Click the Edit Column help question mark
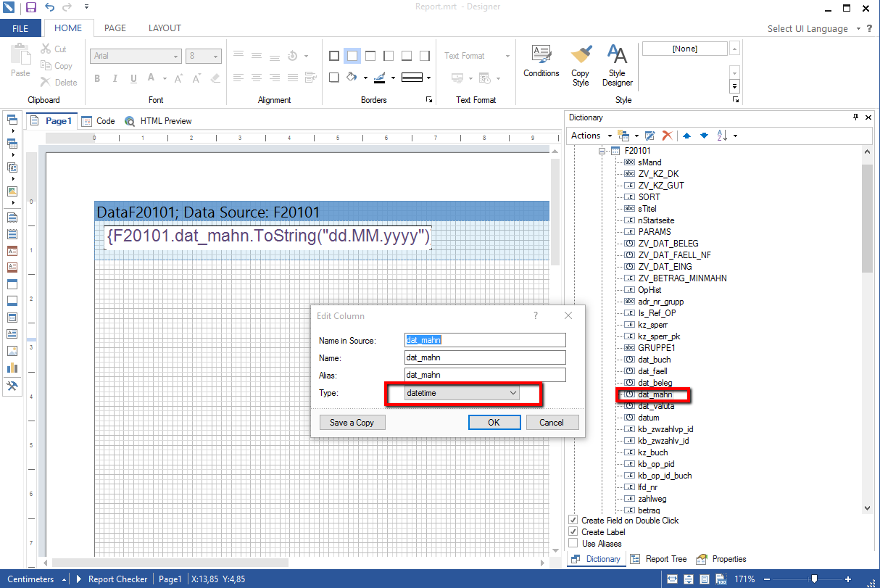The width and height of the screenshot is (880, 588). 536,315
